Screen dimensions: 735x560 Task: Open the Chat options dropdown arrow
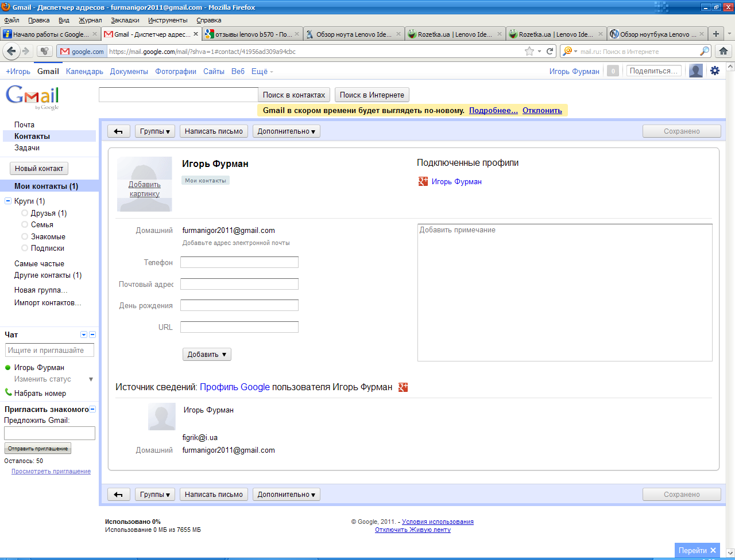coord(84,335)
